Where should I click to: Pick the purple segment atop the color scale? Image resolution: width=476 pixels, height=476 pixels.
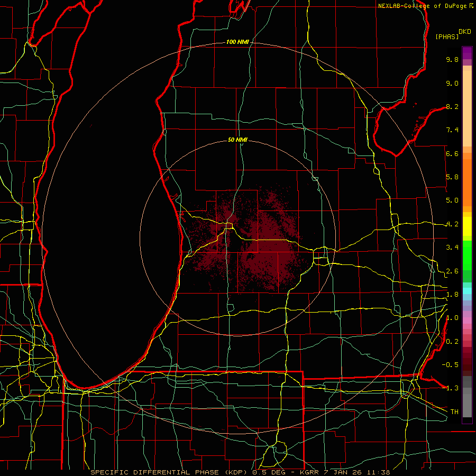[467, 53]
